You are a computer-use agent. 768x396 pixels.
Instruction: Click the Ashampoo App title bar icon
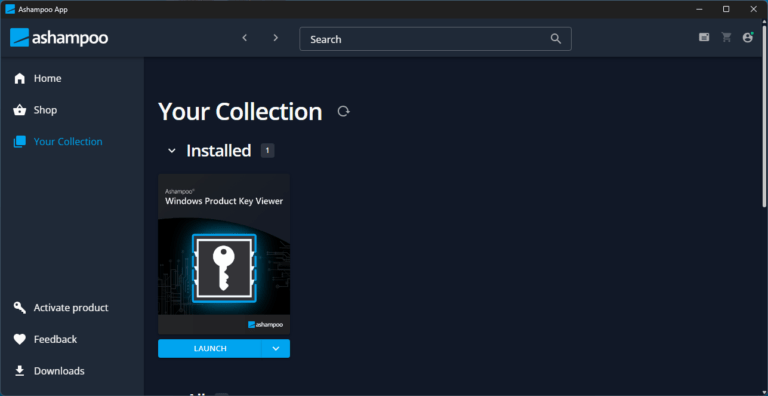10,9
